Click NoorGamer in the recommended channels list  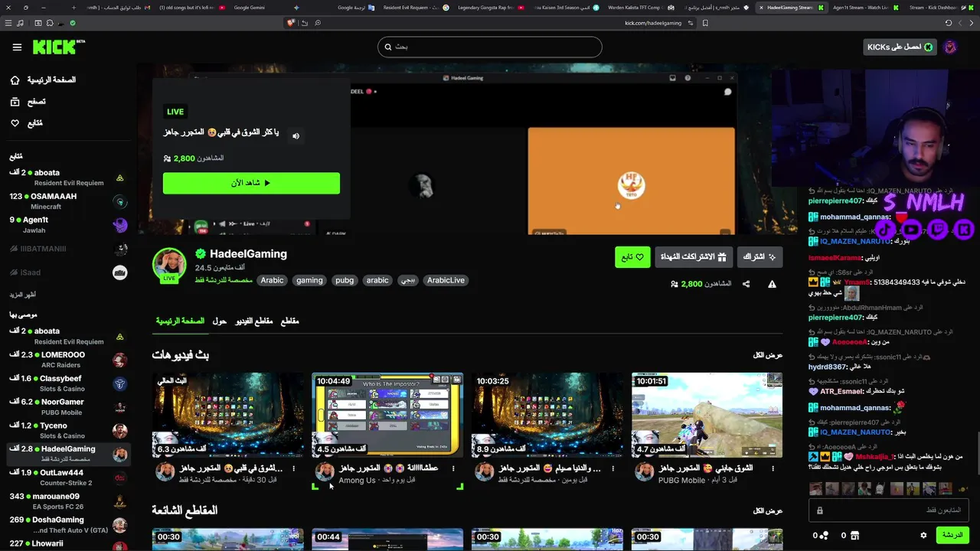[68, 406]
